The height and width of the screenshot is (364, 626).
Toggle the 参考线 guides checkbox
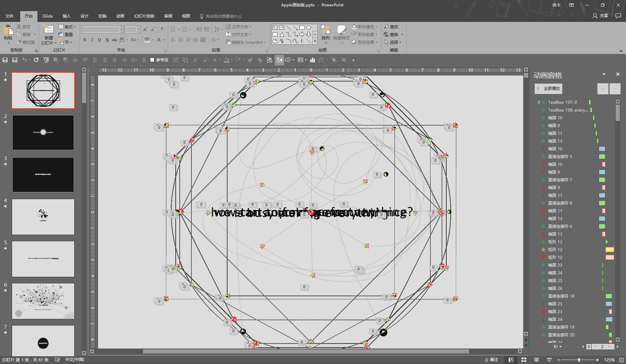point(152,60)
